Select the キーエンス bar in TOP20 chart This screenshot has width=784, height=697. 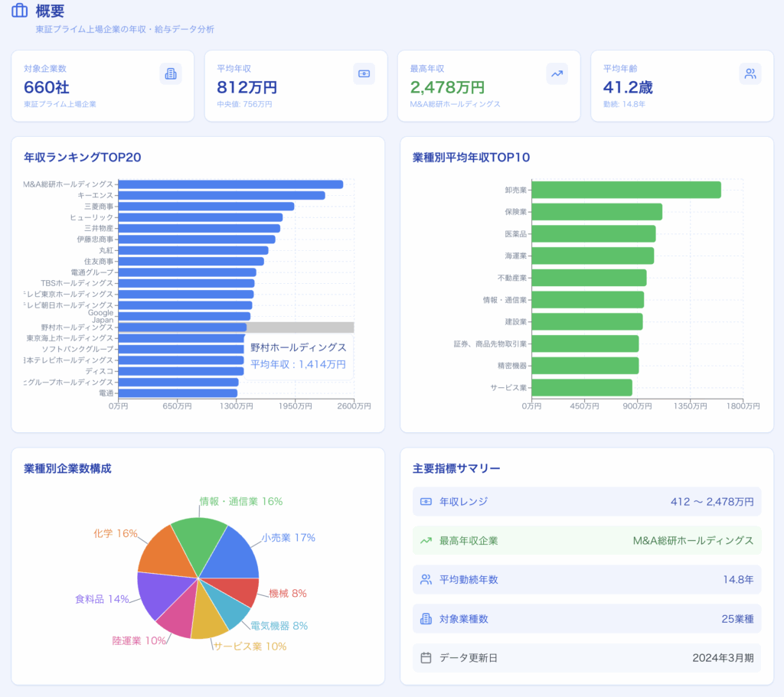tap(221, 195)
